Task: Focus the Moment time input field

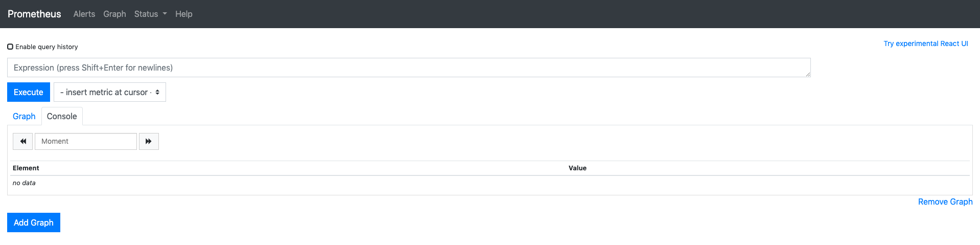Action: point(86,141)
